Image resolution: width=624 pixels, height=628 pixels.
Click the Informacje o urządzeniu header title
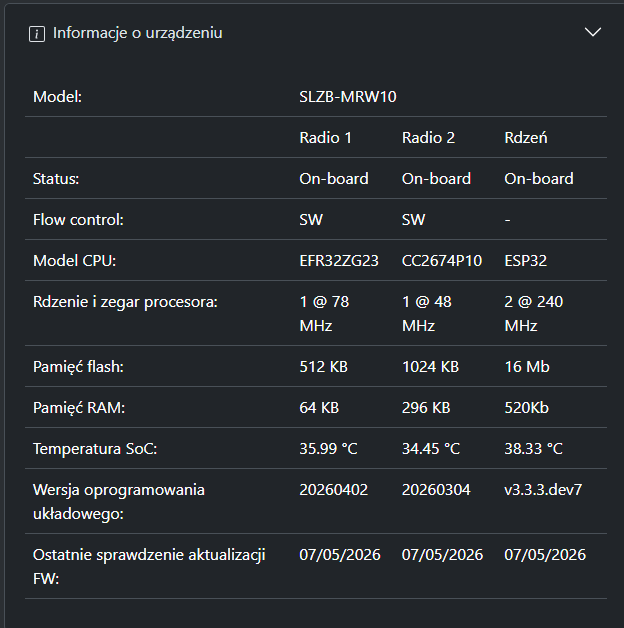(x=137, y=33)
